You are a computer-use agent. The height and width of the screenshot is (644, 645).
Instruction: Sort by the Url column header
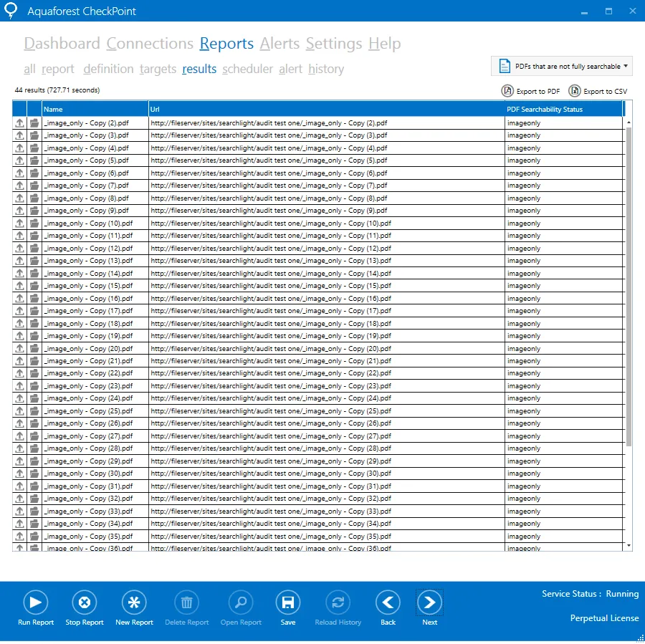[x=327, y=109]
